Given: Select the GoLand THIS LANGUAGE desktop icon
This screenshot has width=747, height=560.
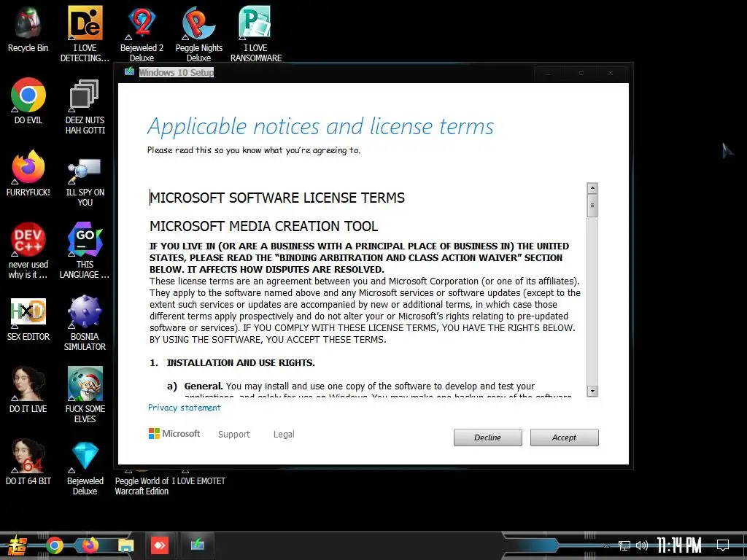Looking at the screenshot, I should point(85,251).
